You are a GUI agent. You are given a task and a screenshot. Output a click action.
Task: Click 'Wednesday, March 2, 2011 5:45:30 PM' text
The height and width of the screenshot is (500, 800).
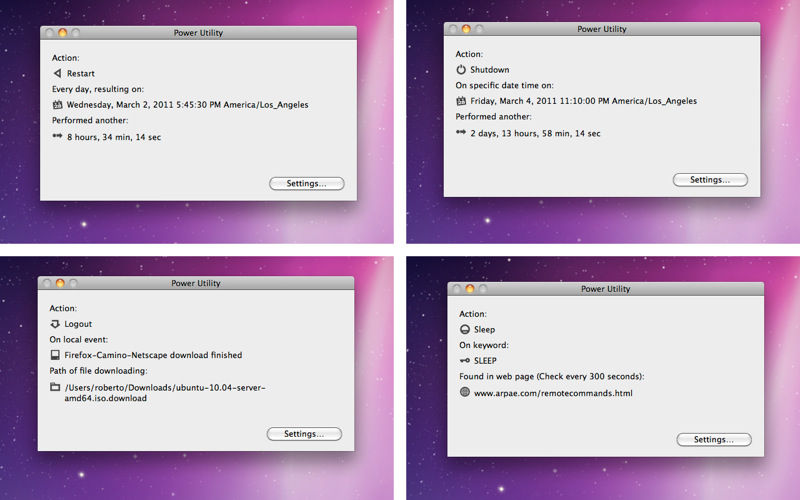pyautogui.click(x=143, y=105)
